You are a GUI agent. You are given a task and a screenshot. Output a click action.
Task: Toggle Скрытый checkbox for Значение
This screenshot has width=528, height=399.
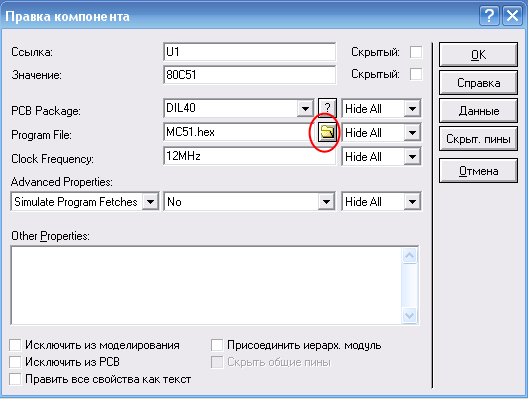point(416,74)
